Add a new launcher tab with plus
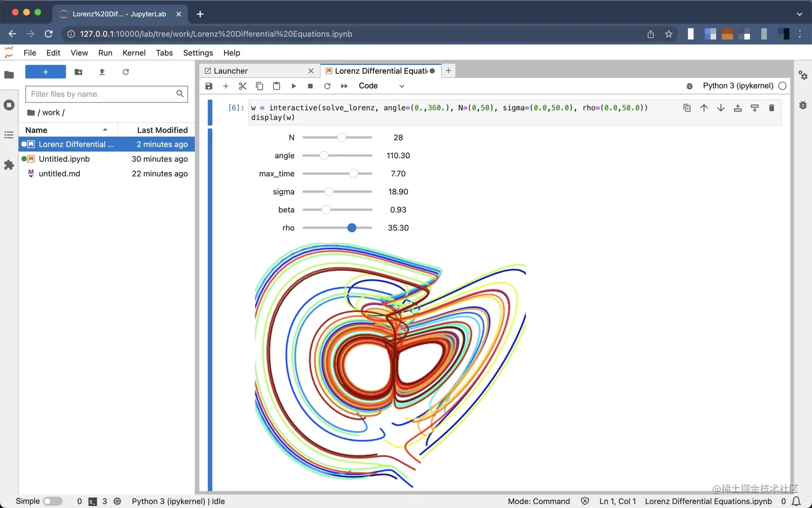Viewport: 812px width, 508px height. pyautogui.click(x=448, y=71)
